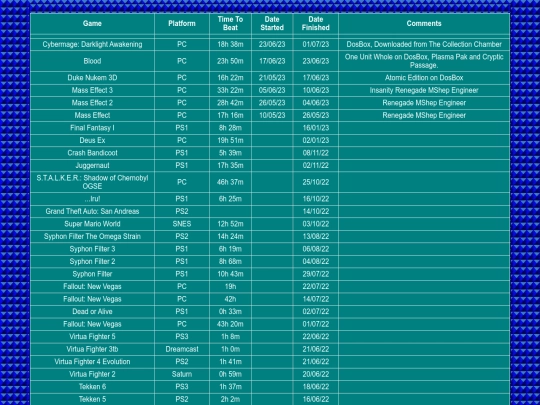Image resolution: width=540 pixels, height=405 pixels.
Task: Select the Atomic Edition on DosBox comment
Action: pos(424,78)
